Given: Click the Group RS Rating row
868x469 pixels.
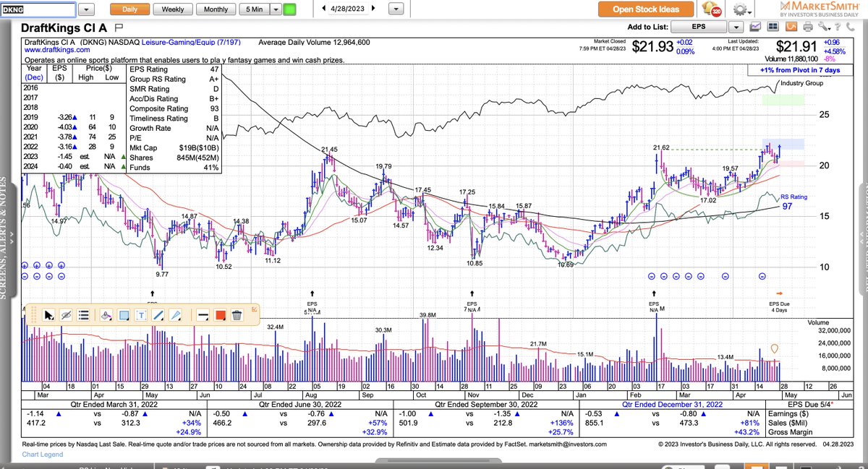Looking at the screenshot, I should (173, 79).
